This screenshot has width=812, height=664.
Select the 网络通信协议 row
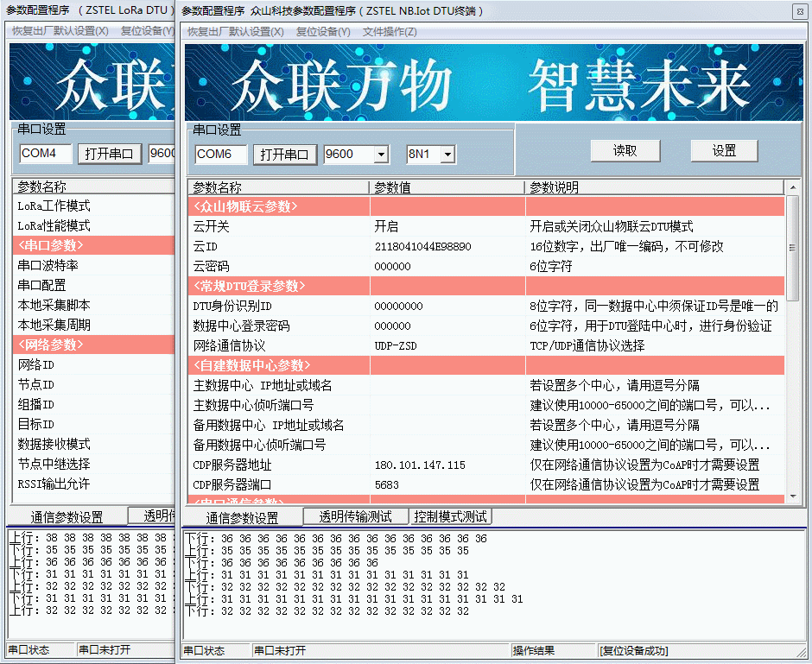(x=487, y=345)
